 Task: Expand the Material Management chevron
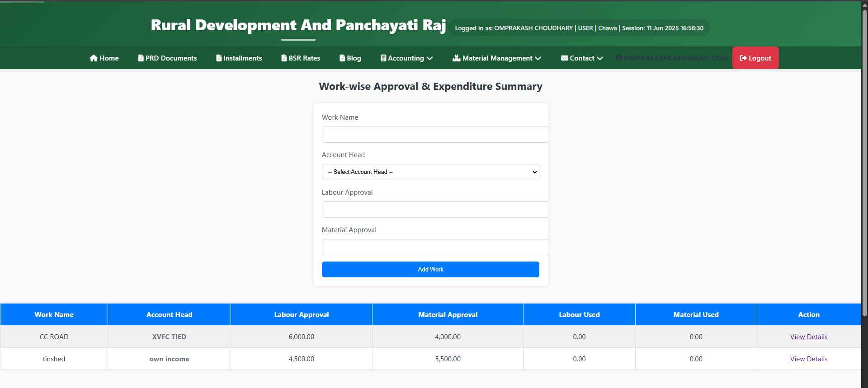pos(538,58)
